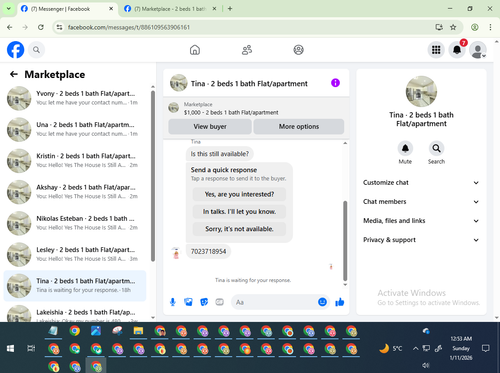500x373 pixels.
Task: Go back from Marketplace chats
Action: tap(14, 74)
